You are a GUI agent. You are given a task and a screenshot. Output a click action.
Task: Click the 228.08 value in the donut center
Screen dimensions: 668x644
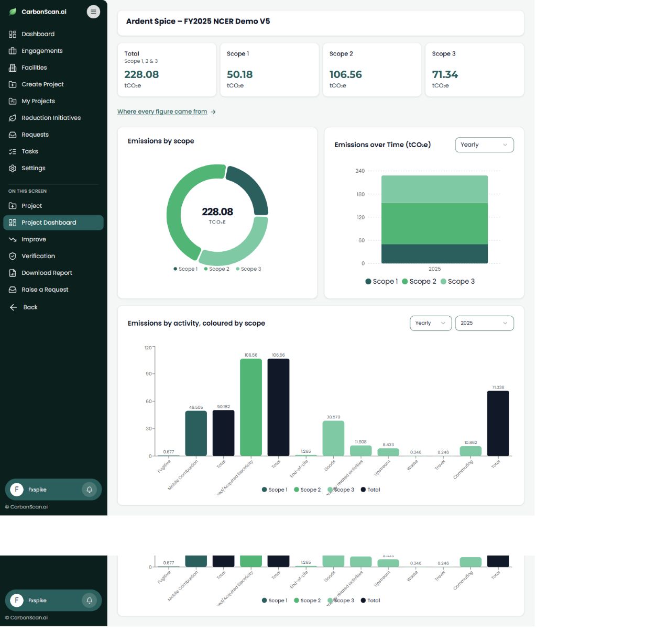[x=217, y=212]
